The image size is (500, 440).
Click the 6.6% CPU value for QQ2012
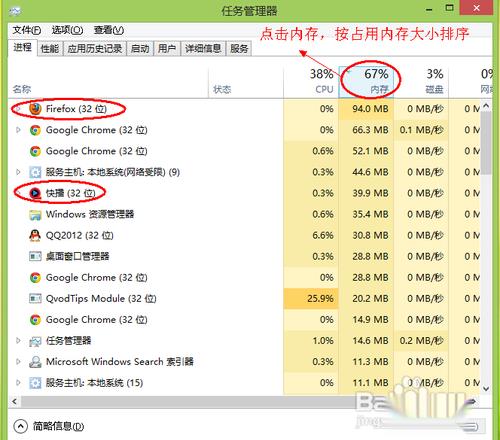tap(323, 235)
